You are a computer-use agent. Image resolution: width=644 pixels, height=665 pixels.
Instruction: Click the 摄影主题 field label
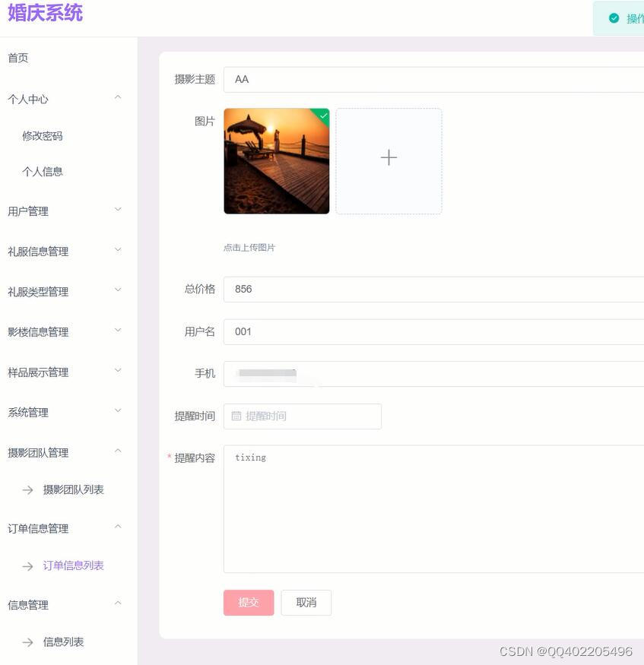(x=195, y=79)
